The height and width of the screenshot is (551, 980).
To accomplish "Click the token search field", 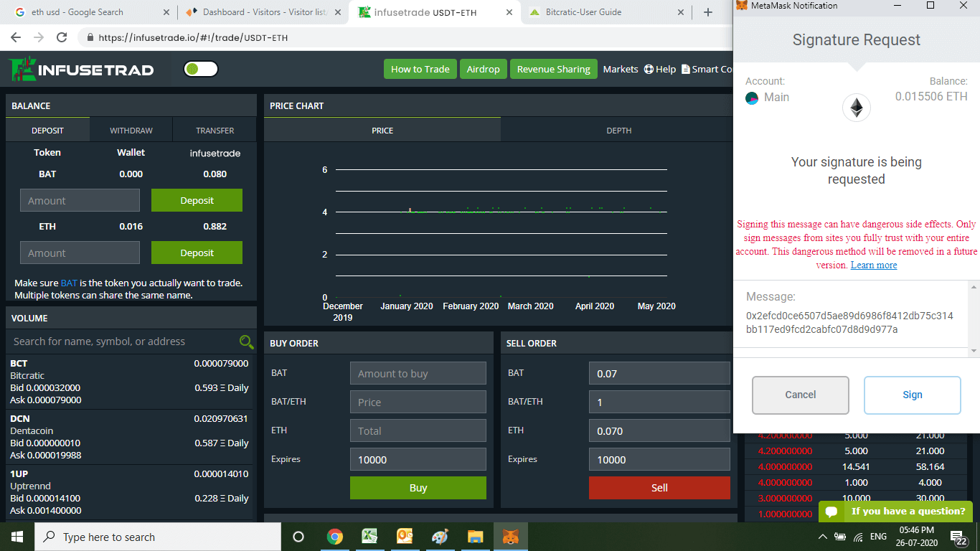I will pos(122,342).
